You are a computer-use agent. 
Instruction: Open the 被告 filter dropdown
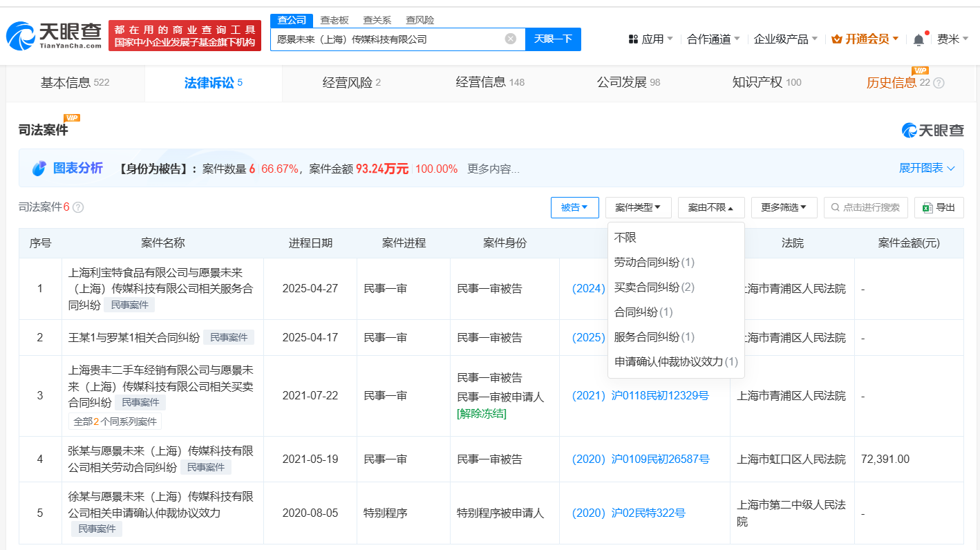[x=574, y=207]
